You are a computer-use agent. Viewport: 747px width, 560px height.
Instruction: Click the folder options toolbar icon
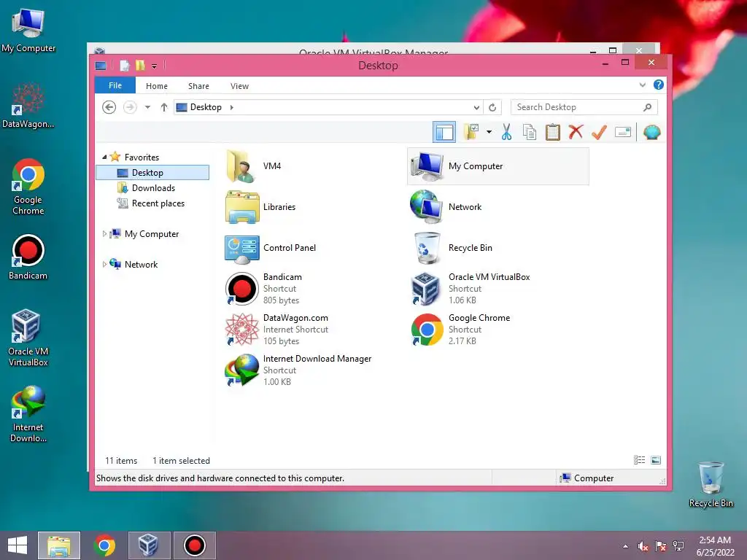tap(471, 132)
